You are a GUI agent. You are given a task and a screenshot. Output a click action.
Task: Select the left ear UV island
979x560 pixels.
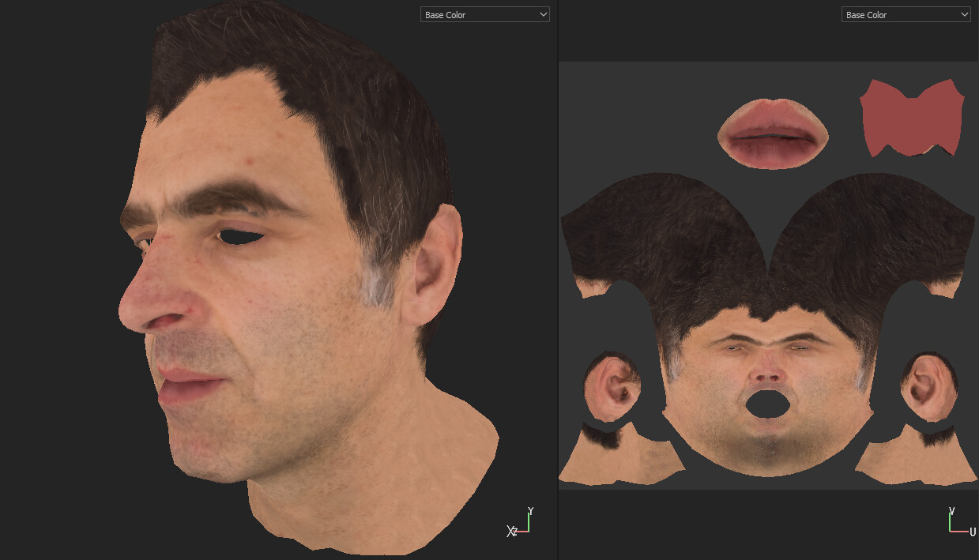[614, 387]
